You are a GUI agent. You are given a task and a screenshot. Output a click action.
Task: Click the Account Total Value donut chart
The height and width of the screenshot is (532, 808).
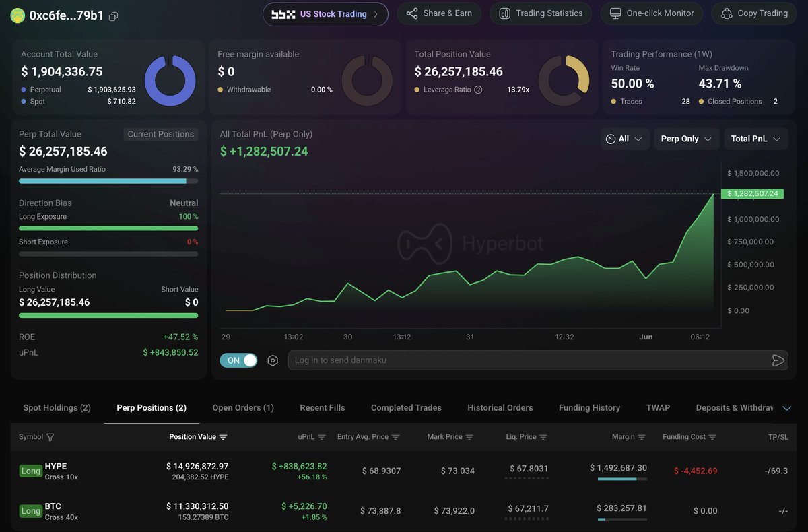(x=170, y=81)
